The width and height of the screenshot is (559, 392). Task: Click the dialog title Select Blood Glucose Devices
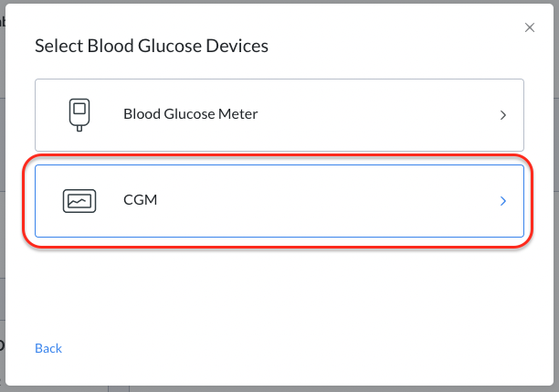pyautogui.click(x=152, y=46)
